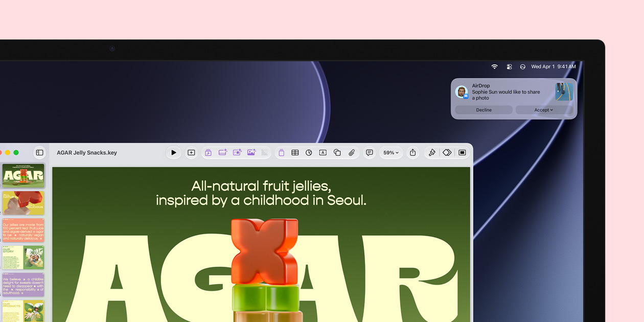This screenshot has height=322, width=644.
Task: Select the orange 'Our jellies are made' slide
Action: (23, 230)
